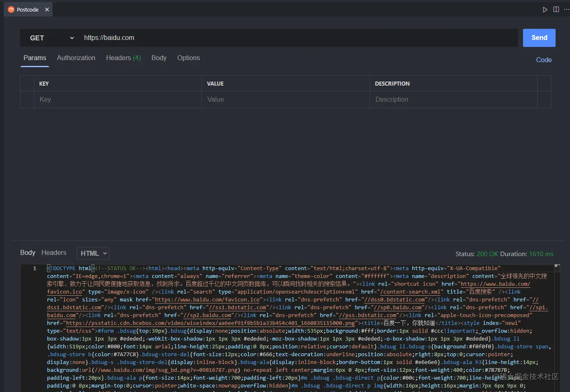Click the //sp2.baidu.com link in response
Screen dimensions: 570x392
coord(207,315)
